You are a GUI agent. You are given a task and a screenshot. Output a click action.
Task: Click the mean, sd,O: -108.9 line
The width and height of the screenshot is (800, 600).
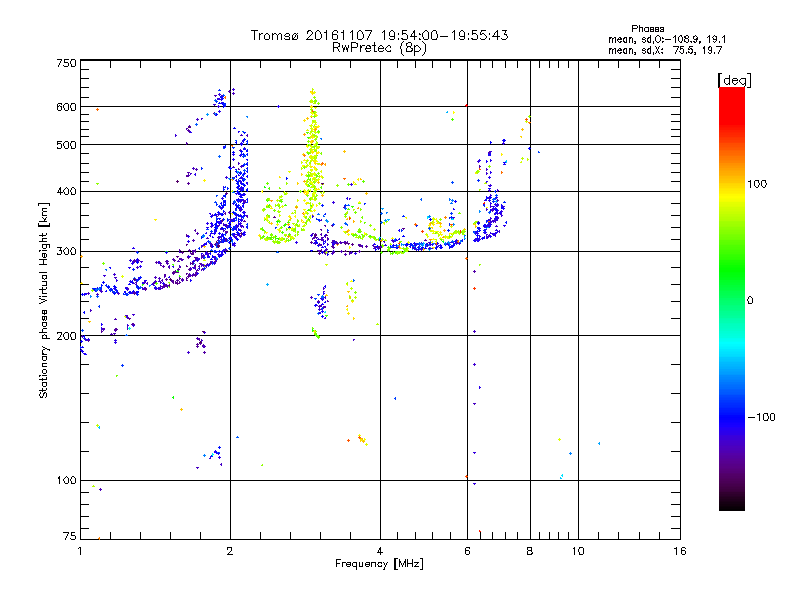tap(667, 39)
